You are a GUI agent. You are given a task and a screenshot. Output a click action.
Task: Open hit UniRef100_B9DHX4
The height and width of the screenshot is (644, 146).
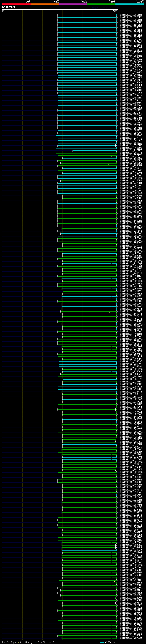(x=131, y=67)
